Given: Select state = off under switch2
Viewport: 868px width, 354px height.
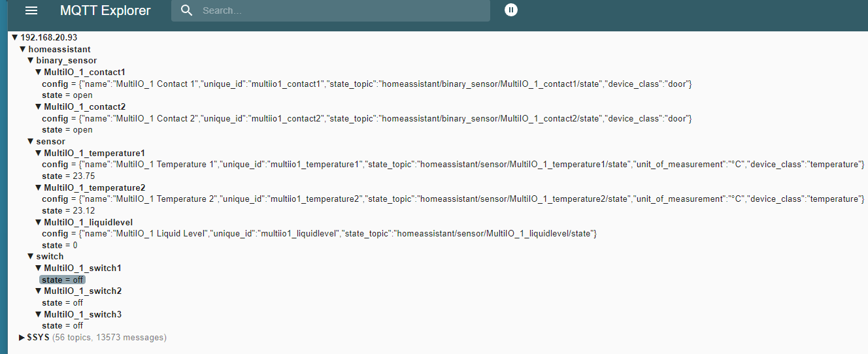Looking at the screenshot, I should (63, 302).
